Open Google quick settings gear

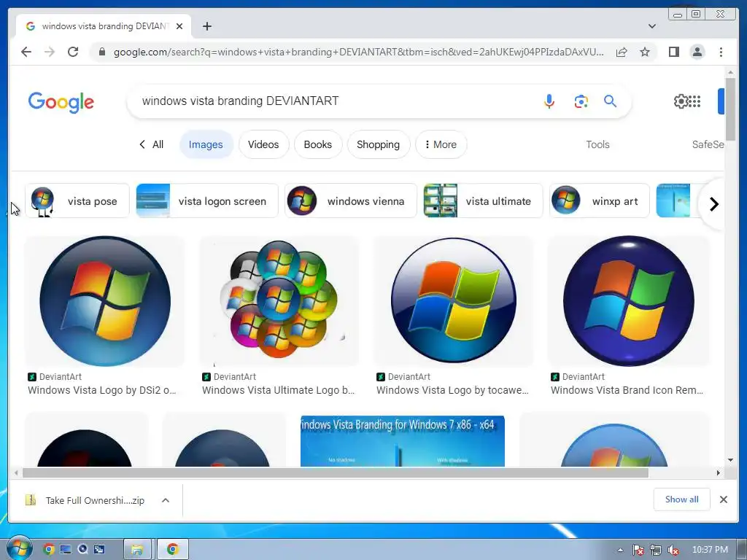[x=681, y=101]
